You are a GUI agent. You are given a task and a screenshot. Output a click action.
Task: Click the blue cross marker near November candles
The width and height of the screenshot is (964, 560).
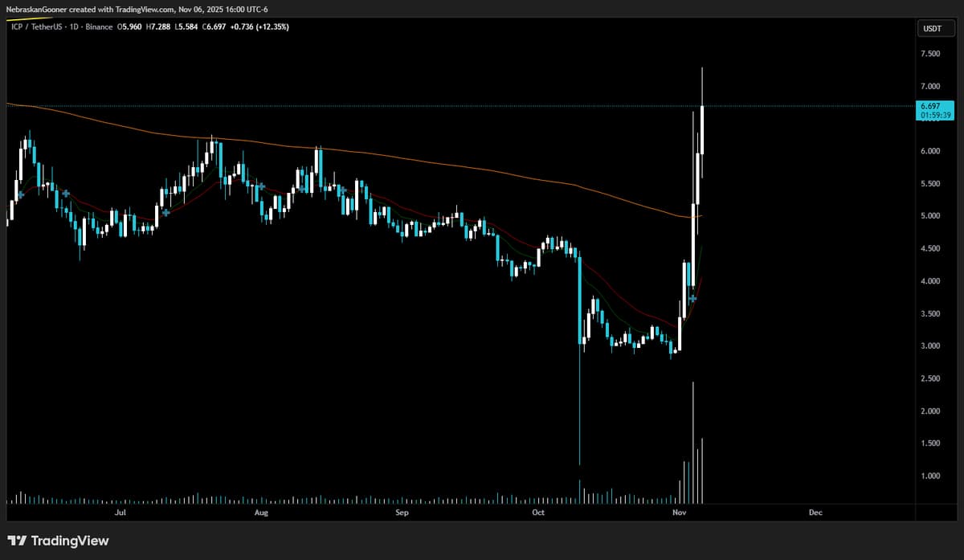[x=692, y=298]
